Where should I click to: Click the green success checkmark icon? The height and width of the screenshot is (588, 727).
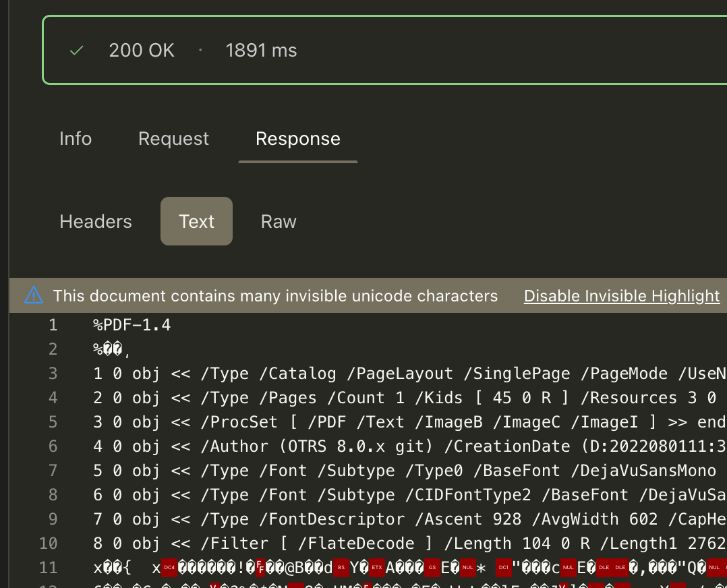click(76, 50)
